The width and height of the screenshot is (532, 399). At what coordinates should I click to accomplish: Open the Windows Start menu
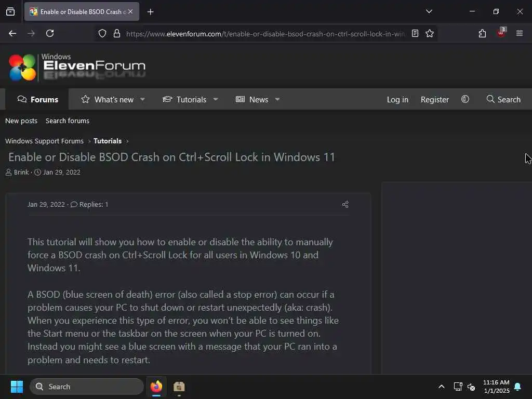(x=17, y=387)
